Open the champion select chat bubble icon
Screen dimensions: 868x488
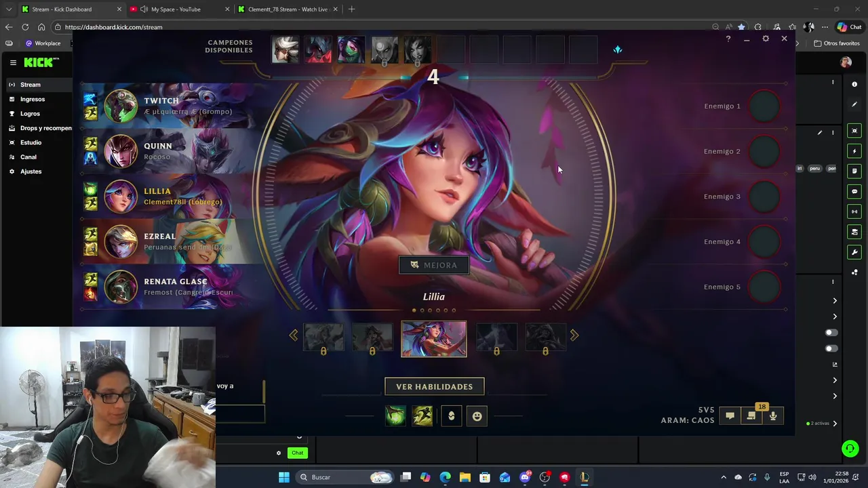730,416
